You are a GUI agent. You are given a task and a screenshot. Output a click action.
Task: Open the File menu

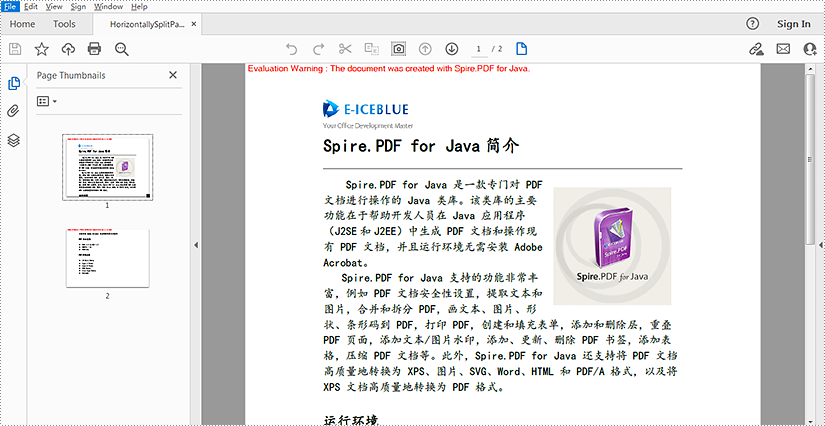pos(10,7)
